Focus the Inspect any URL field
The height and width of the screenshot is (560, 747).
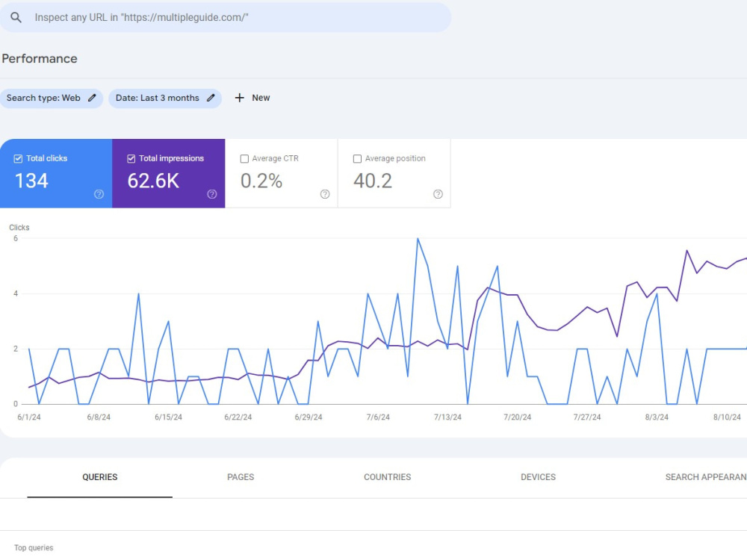pyautogui.click(x=226, y=18)
